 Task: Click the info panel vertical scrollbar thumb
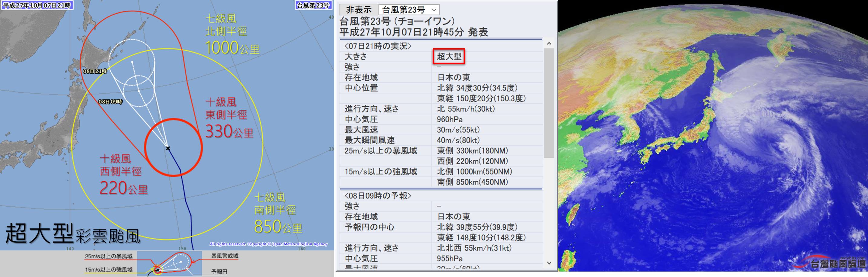pyautogui.click(x=549, y=103)
